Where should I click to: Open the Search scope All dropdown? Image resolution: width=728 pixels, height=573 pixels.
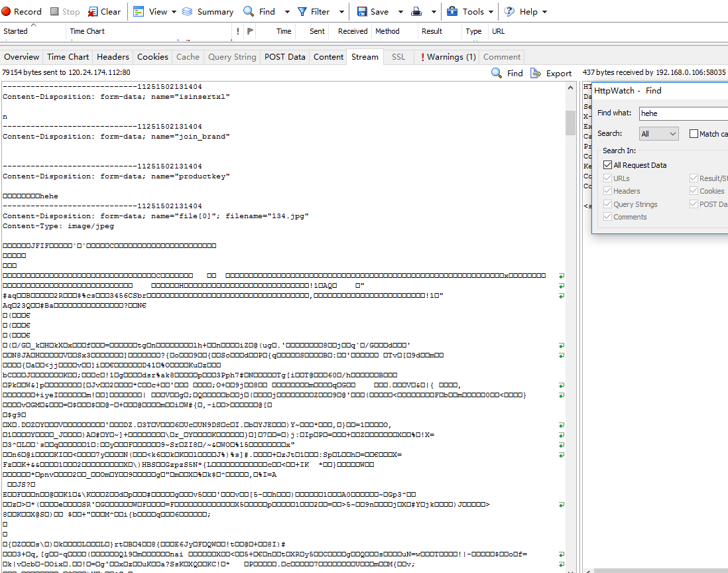659,134
